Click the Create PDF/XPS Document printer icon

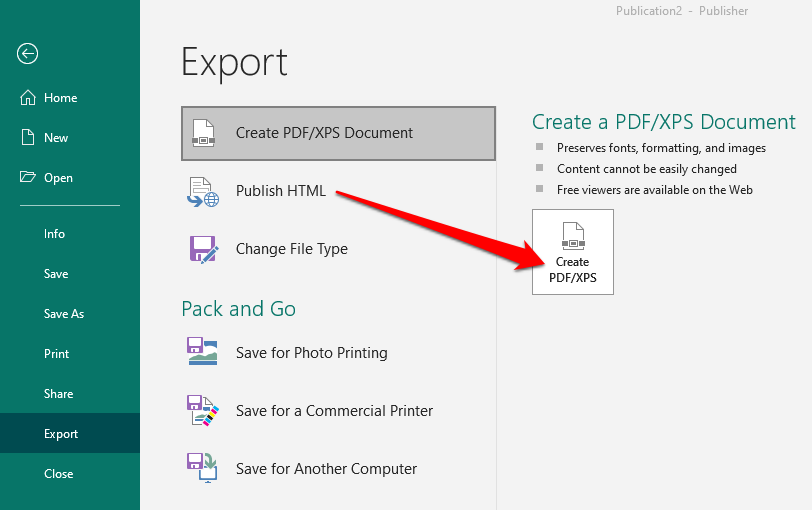(x=203, y=133)
